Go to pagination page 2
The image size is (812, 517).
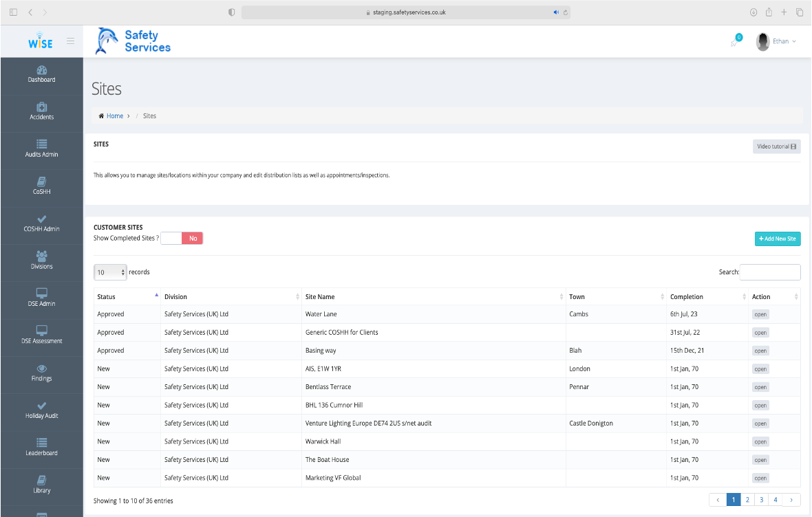coord(747,500)
